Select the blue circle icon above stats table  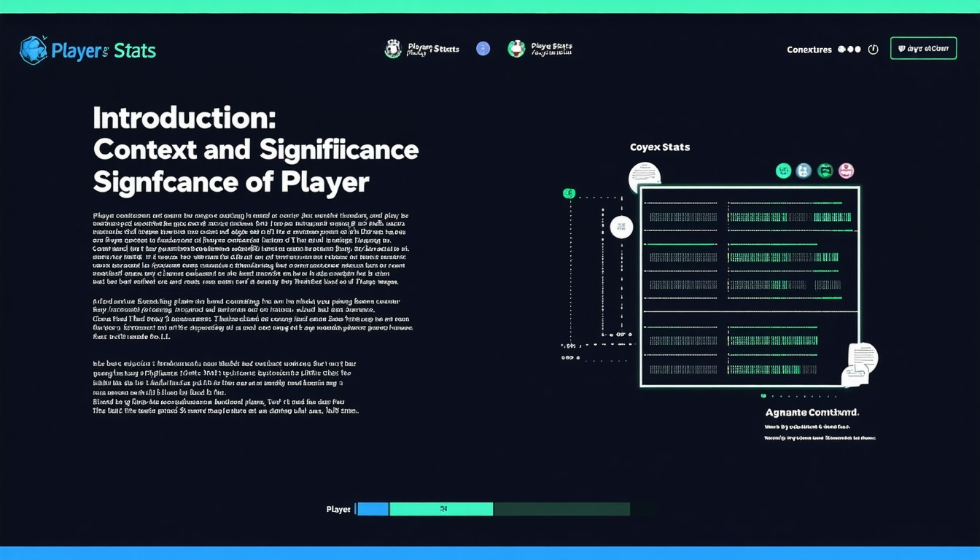804,171
